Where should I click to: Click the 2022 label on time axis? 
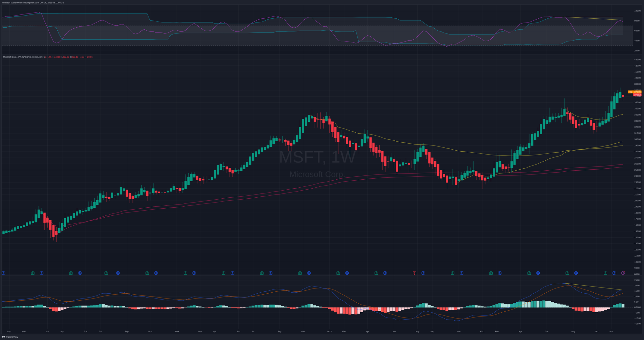(329, 331)
